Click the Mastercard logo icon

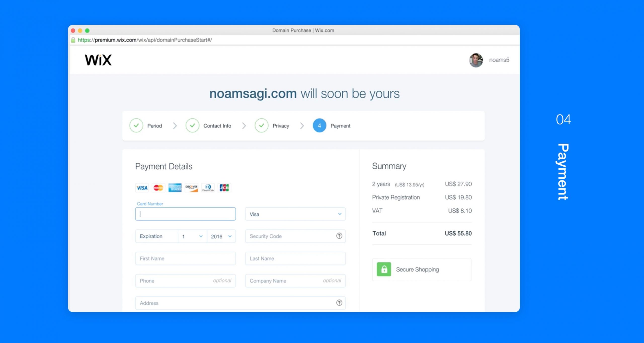pyautogui.click(x=158, y=188)
